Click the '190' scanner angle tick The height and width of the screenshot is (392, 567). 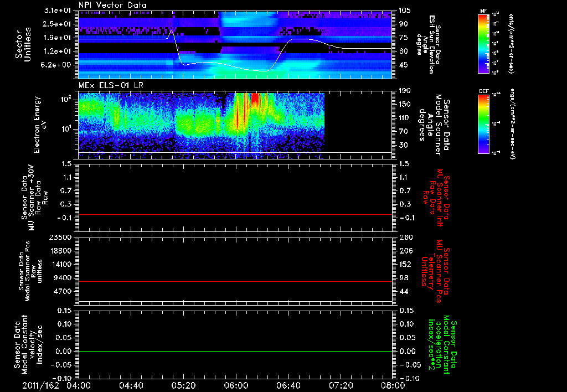pos(404,91)
